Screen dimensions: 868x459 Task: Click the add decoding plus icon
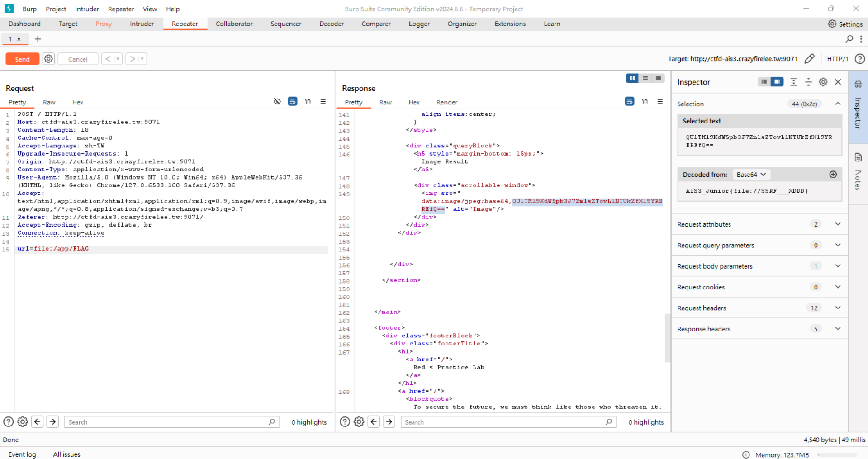point(833,175)
